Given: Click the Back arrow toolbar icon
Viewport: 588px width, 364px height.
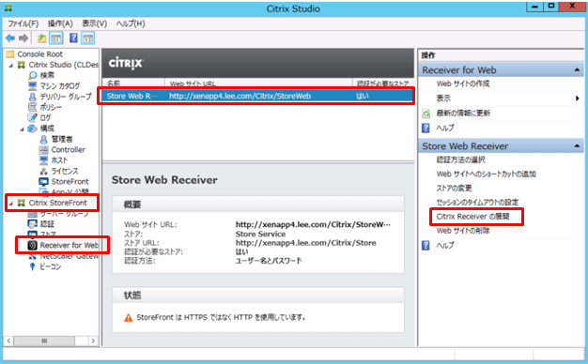Looking at the screenshot, I should (x=10, y=38).
